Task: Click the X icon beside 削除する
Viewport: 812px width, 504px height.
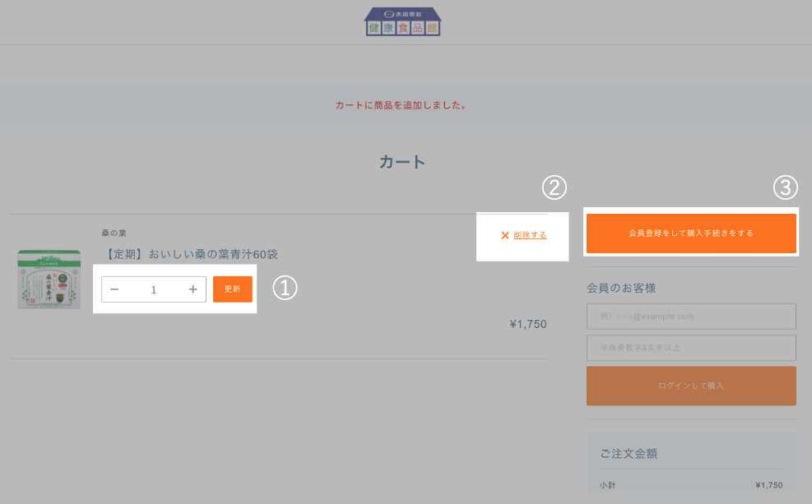Action: [x=505, y=235]
